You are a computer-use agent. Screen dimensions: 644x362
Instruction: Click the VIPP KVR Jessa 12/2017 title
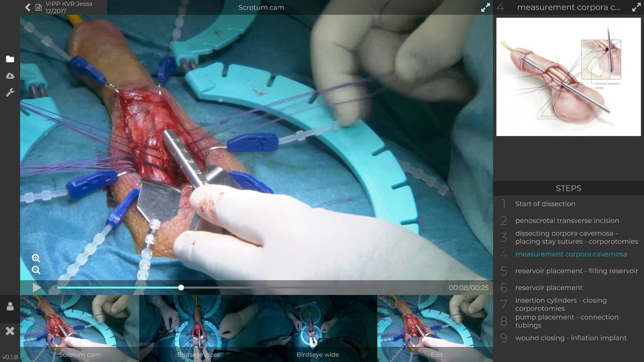(69, 8)
